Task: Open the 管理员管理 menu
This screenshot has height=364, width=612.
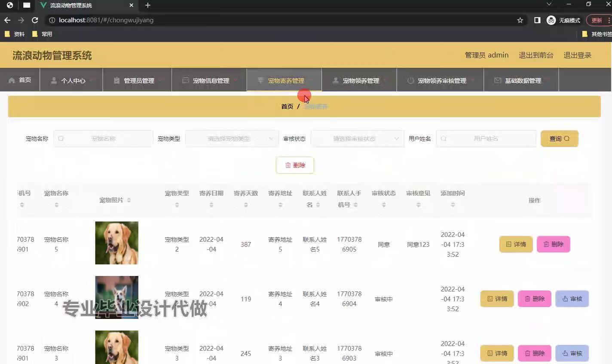Action: (x=137, y=80)
